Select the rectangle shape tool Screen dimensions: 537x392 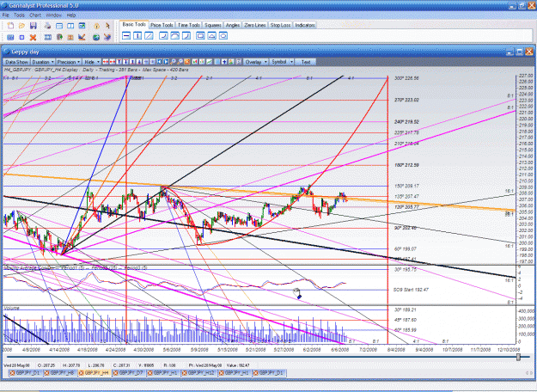click(200, 35)
